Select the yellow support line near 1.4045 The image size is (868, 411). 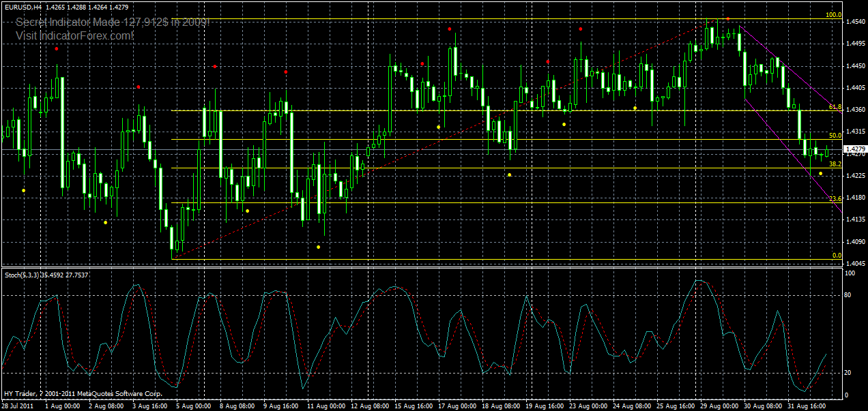(409, 259)
